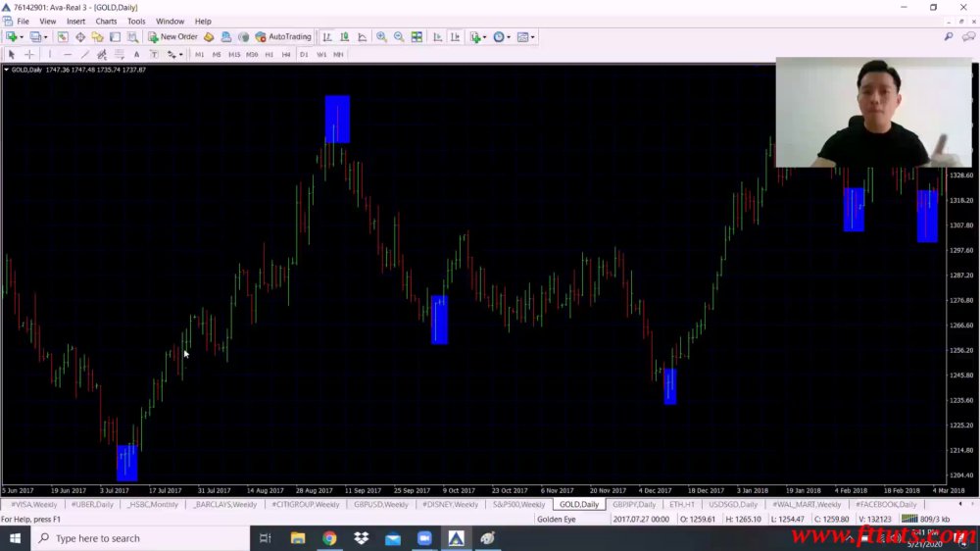980x551 pixels.
Task: Open a New Chart from toolbar
Action: click(12, 37)
